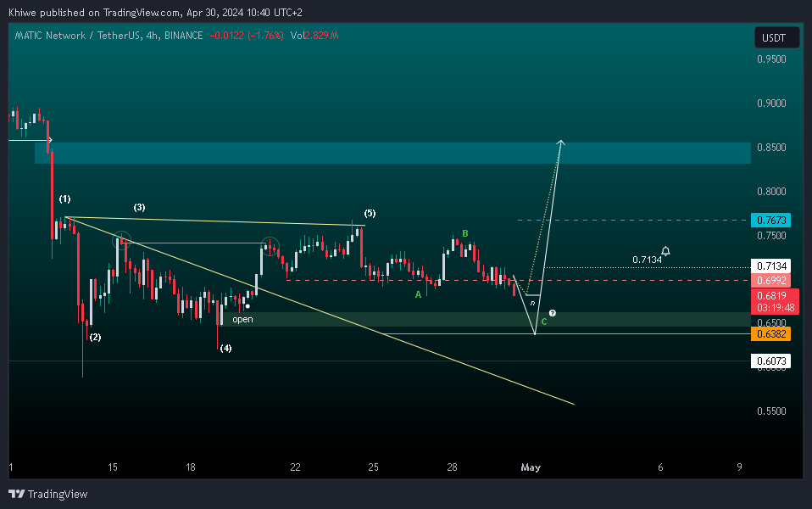Viewport: 812px width, 509px height.
Task: Click the 0.9000 price axis label
Action: click(771, 103)
